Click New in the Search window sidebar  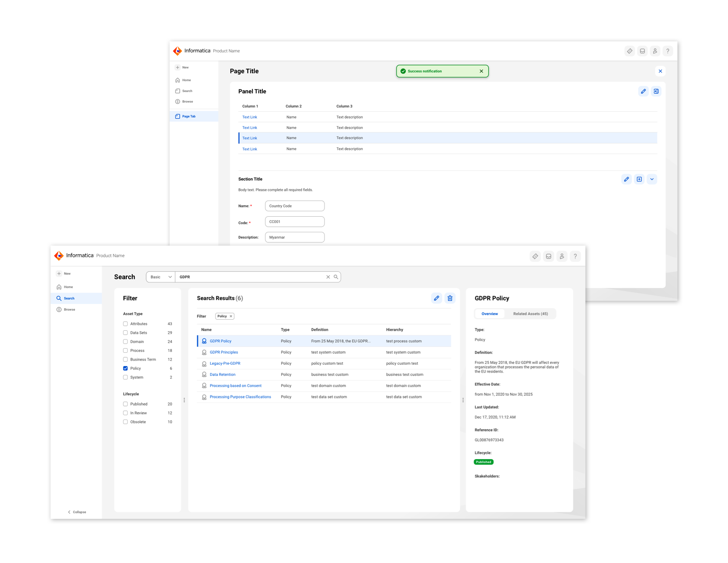[x=64, y=274]
